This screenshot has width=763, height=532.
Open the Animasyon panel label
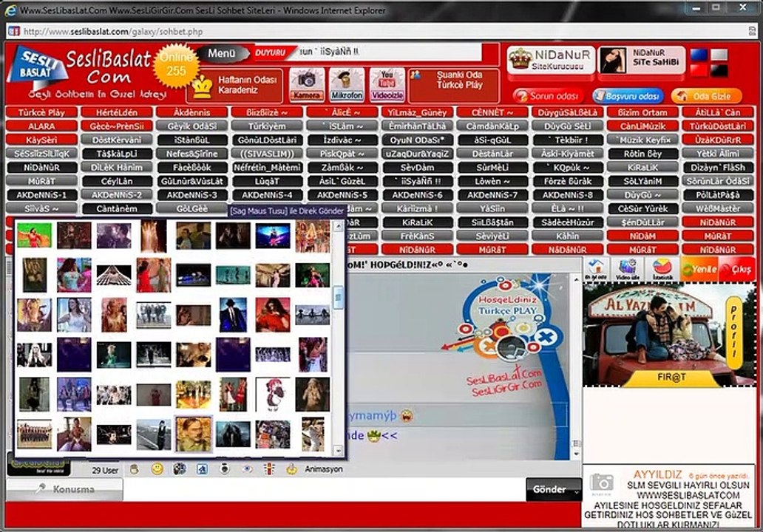click(x=324, y=469)
